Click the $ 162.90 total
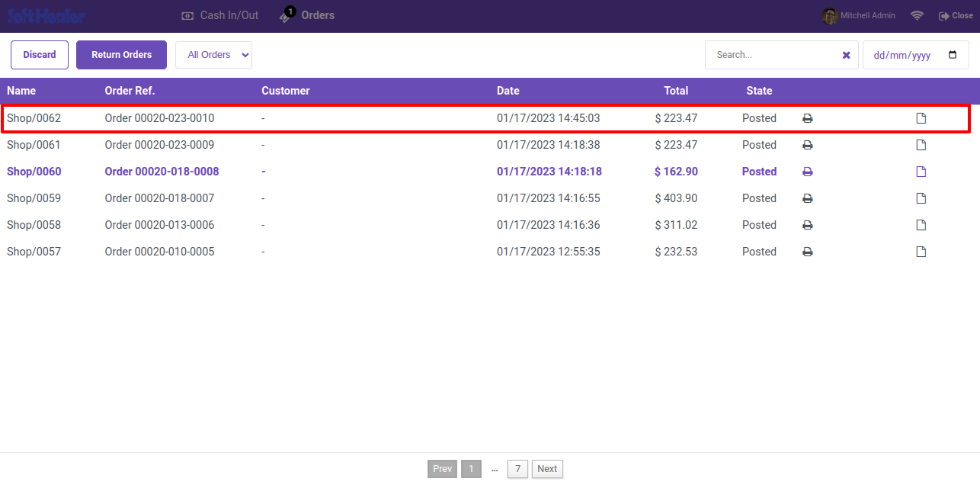 coord(676,172)
